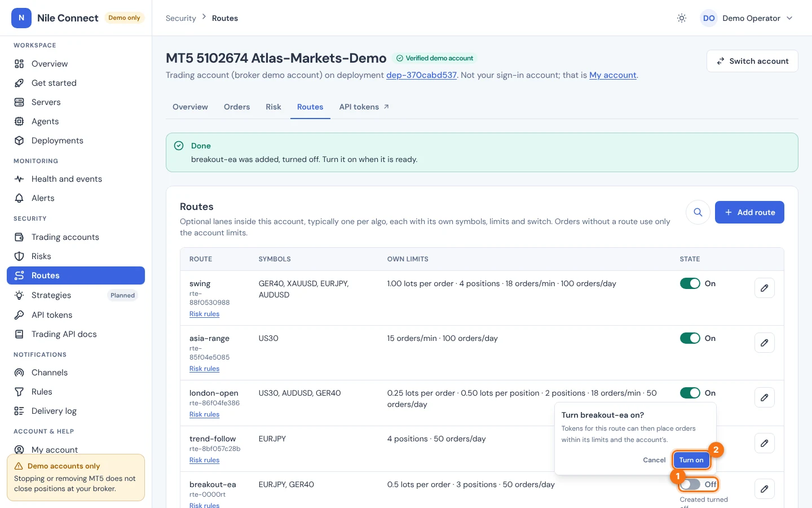Open API tokens in the sidebar
This screenshot has height=508, width=812.
pyautogui.click(x=76, y=315)
